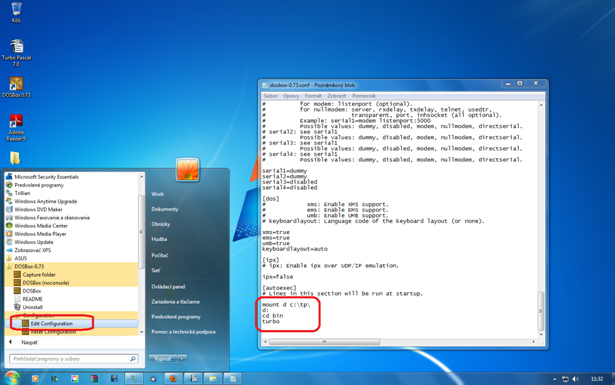
Task: Open Súbor menu in Notepad
Action: (270, 96)
